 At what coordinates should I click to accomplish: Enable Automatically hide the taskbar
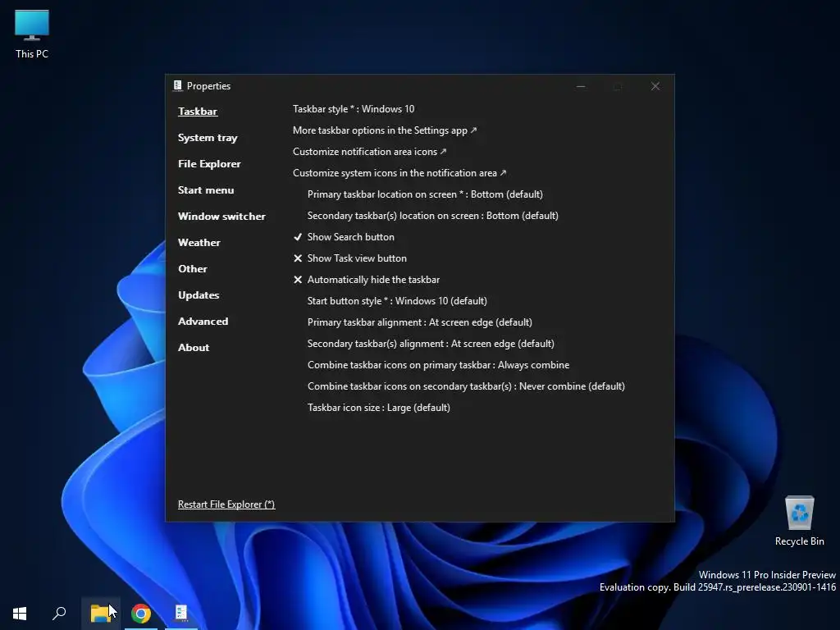(x=367, y=280)
